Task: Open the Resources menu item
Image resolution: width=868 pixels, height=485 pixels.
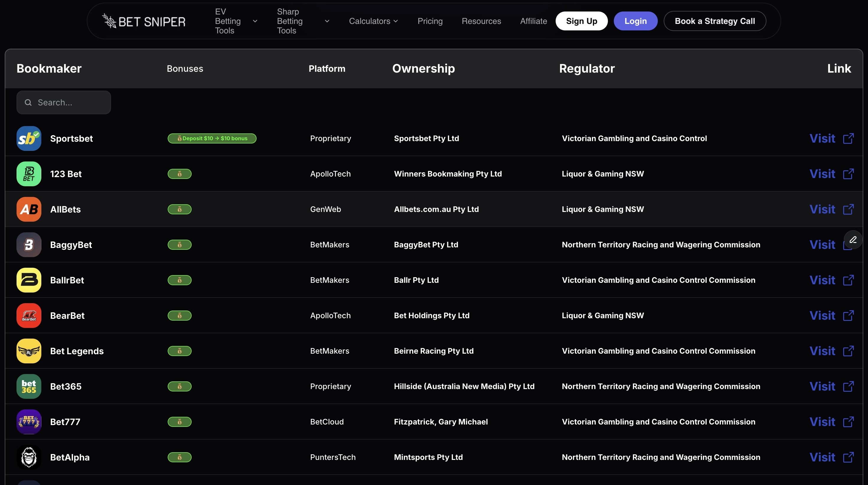Action: pyautogui.click(x=481, y=21)
